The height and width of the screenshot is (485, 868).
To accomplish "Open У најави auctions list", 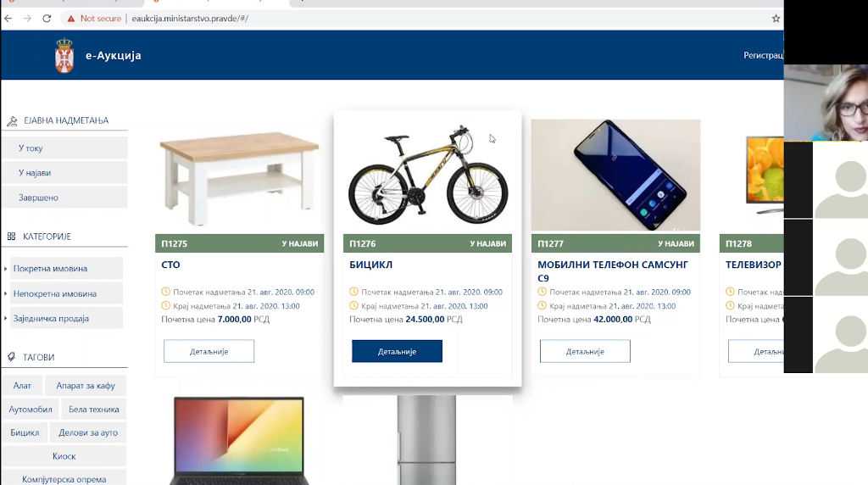I will click(x=64, y=173).
